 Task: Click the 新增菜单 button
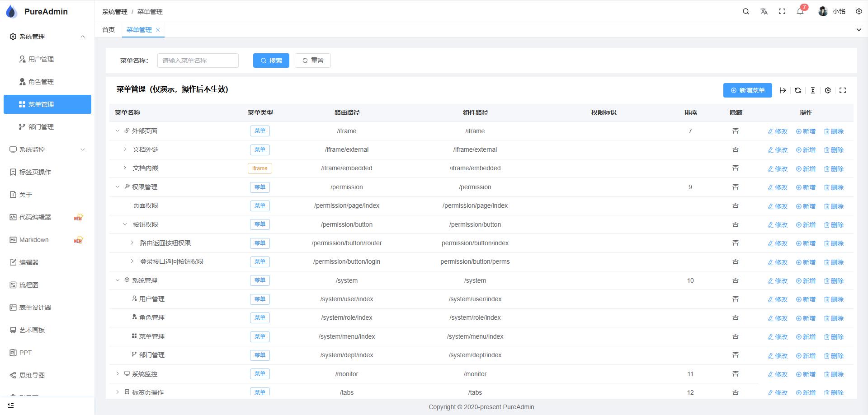[748, 90]
